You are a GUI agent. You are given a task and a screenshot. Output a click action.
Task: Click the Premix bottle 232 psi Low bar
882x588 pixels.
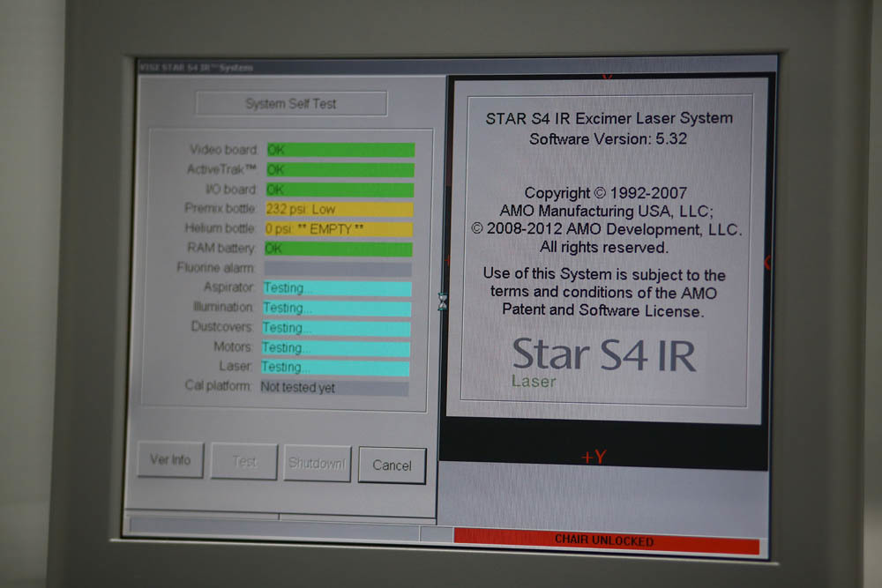[340, 209]
